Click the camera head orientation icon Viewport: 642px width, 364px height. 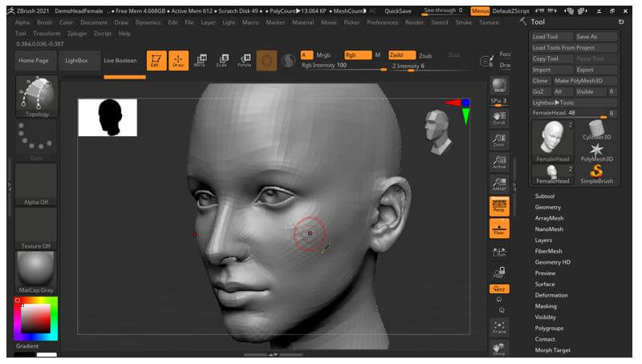coord(437,132)
